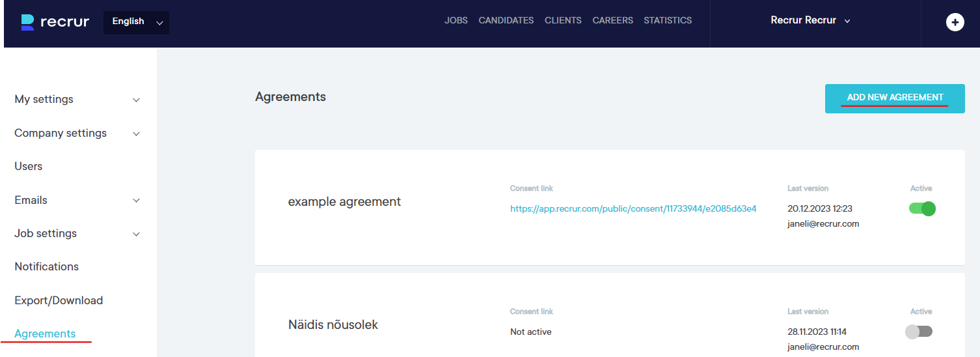980x357 pixels.
Task: Expand the Emails sidebar section
Action: (77, 201)
